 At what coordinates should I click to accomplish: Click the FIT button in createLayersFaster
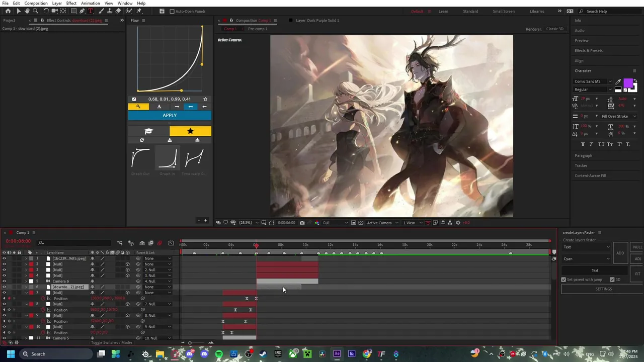637,274
